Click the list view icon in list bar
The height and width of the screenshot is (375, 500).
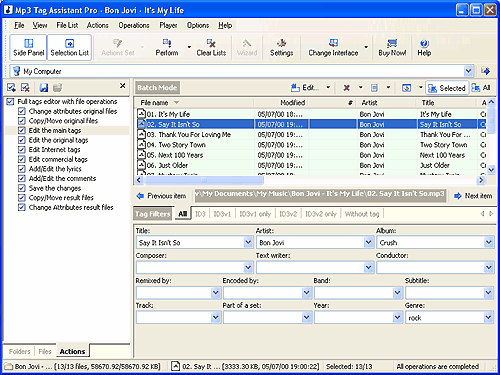pyautogui.click(x=374, y=88)
